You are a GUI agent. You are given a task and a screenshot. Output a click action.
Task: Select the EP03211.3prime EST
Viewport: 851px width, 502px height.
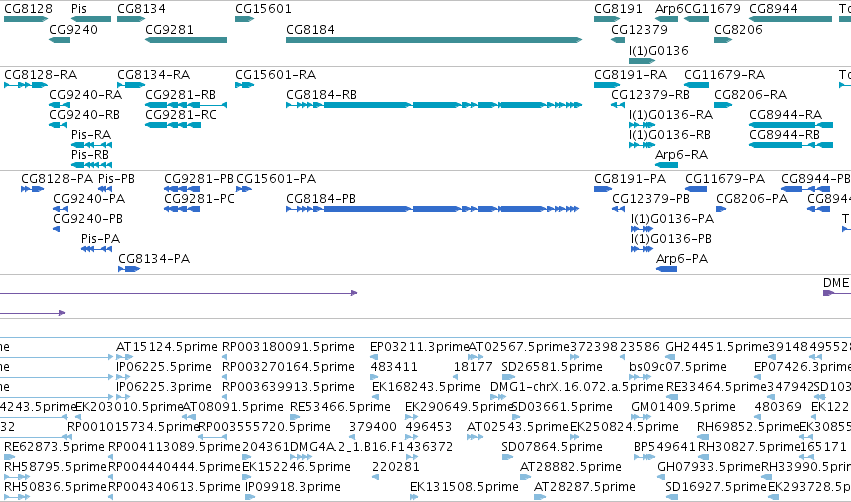coord(374,357)
